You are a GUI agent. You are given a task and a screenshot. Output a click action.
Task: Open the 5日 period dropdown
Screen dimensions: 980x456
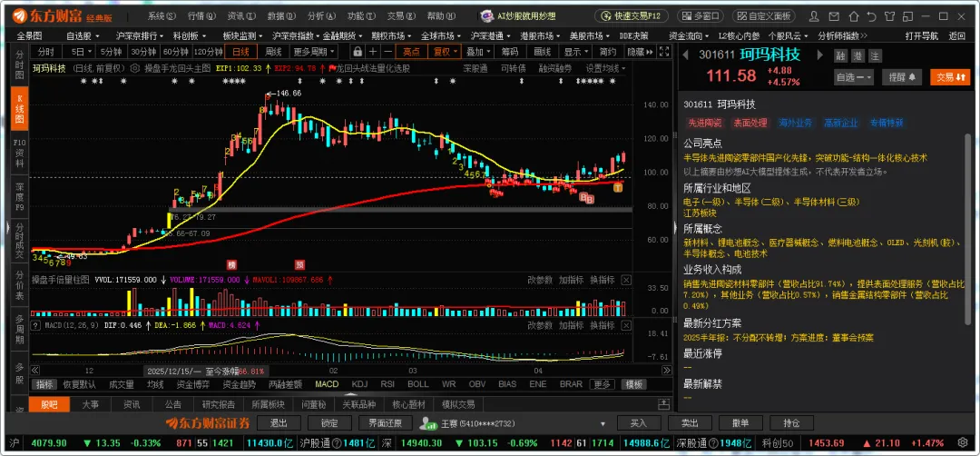click(81, 51)
